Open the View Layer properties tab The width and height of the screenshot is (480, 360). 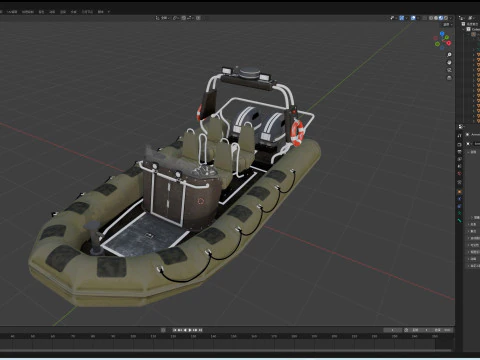point(459,159)
